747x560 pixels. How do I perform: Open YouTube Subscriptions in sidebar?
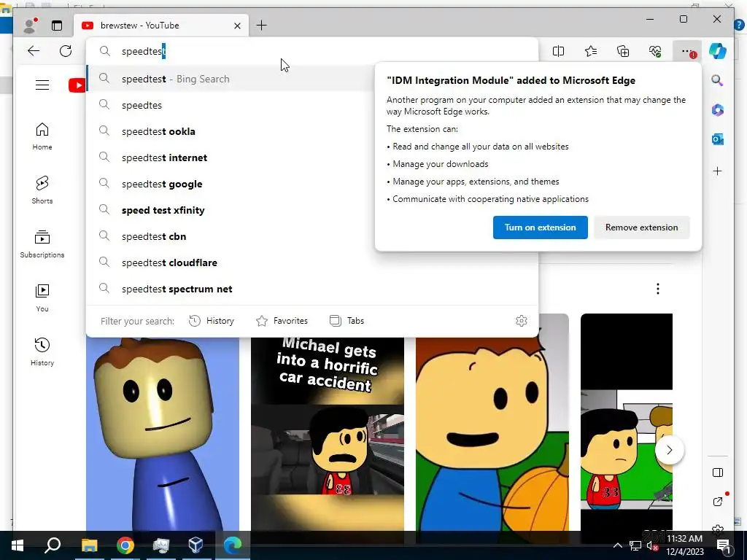(42, 244)
